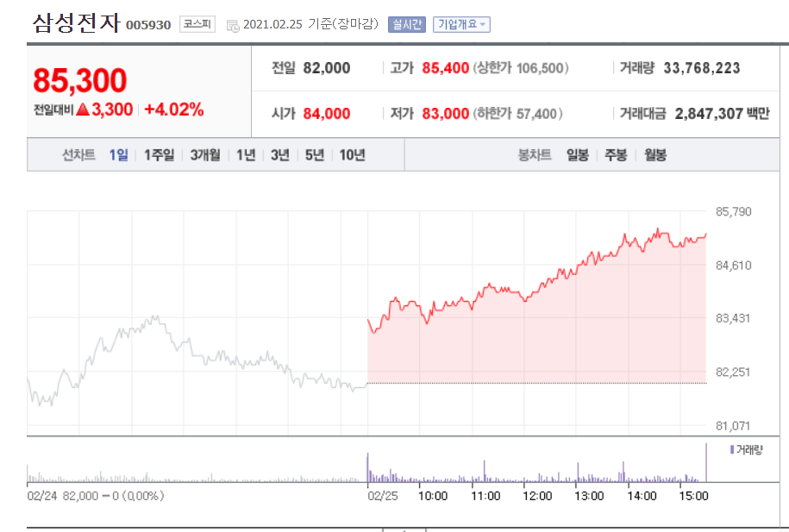The image size is (789, 532).
Task: Click the calendar icon before 2021.02.25
Action: [x=233, y=26]
